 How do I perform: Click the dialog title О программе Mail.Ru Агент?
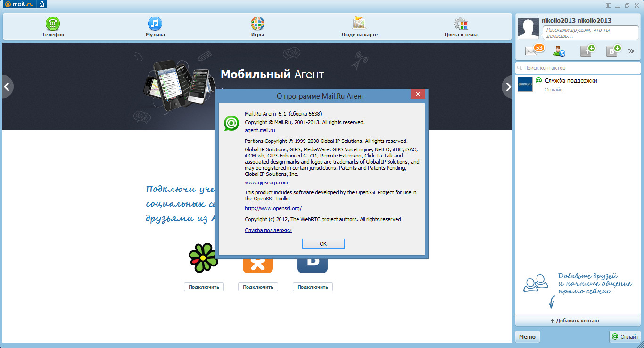click(321, 96)
